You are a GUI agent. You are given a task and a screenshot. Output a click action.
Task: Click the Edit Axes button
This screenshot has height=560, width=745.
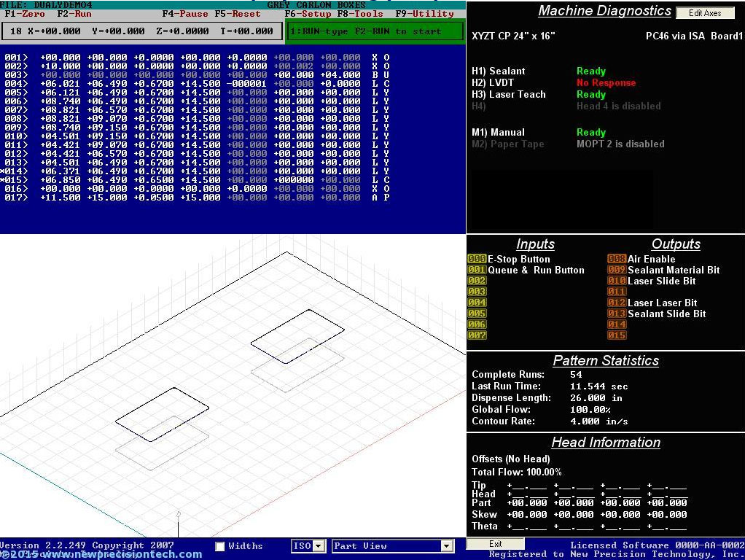pos(705,13)
